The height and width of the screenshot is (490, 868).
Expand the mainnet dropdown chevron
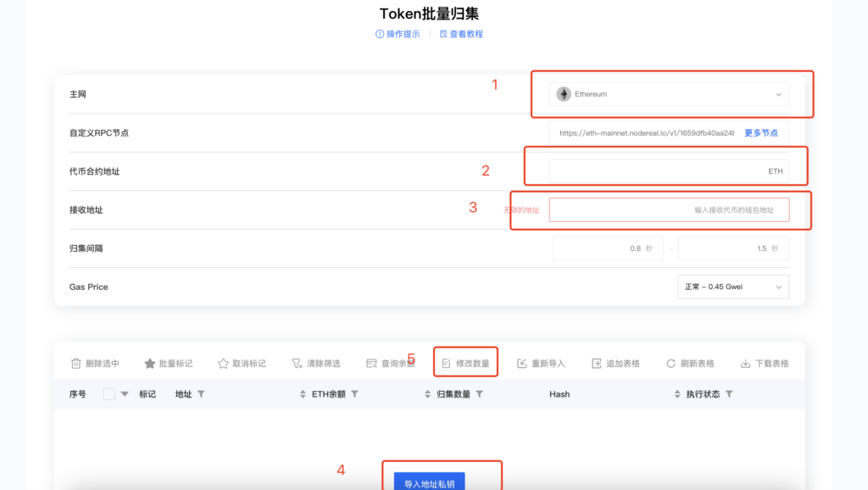click(x=778, y=95)
